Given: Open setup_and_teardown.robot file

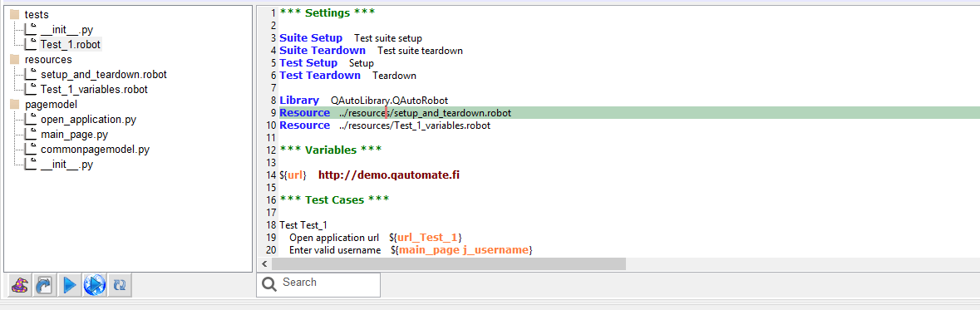Looking at the screenshot, I should [103, 74].
